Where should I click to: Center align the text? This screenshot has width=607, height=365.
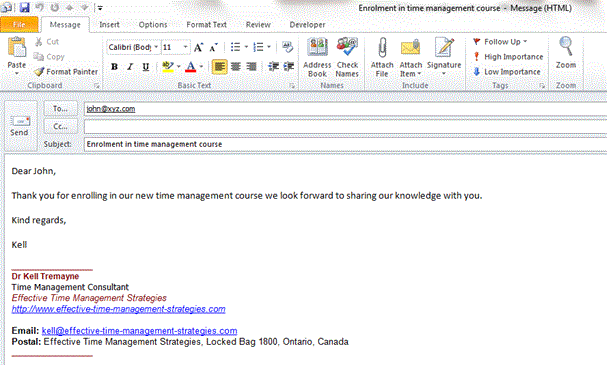236,67
